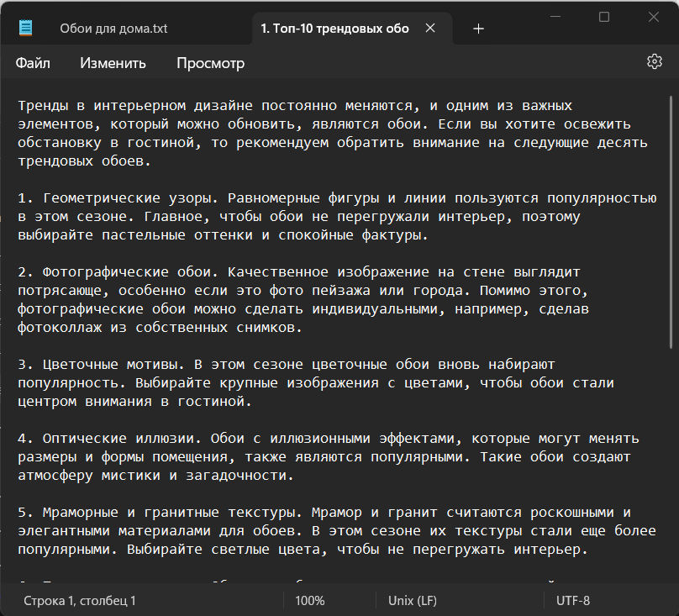Click the word "Тренды" at the document start

click(x=40, y=104)
